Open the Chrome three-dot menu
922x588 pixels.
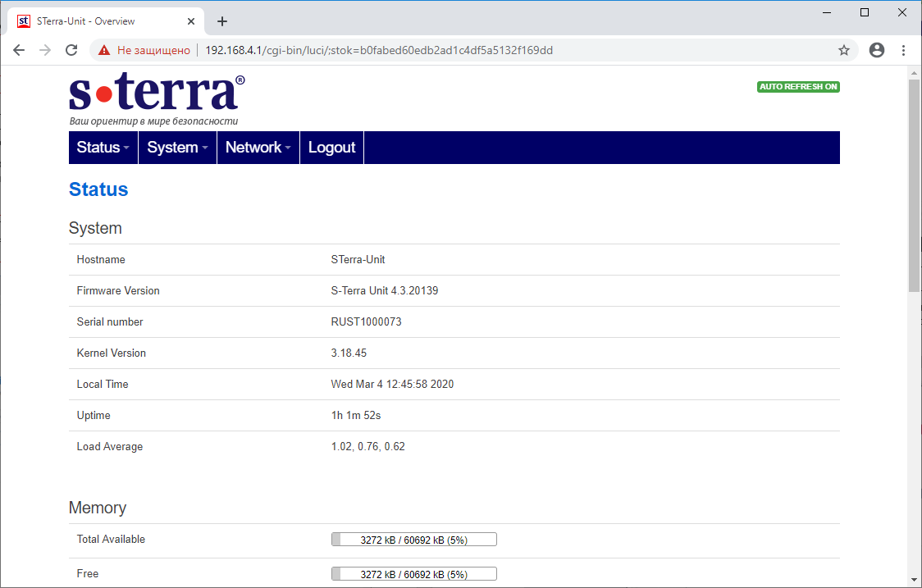[904, 50]
